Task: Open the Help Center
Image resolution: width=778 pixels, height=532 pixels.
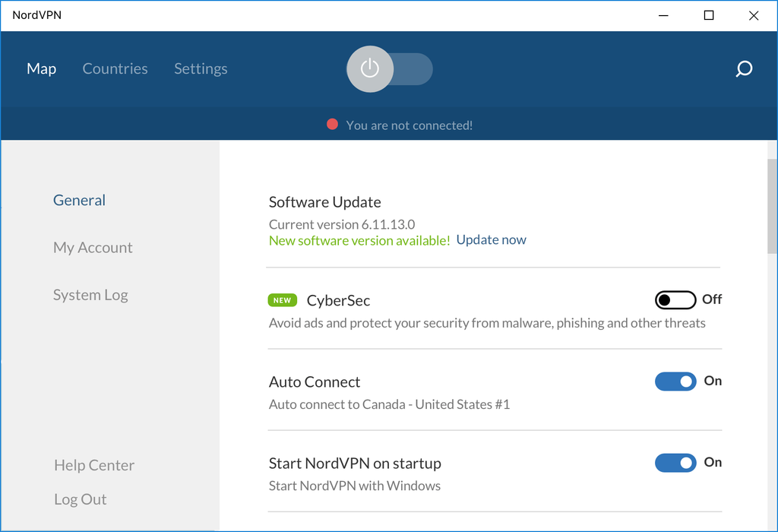Action: pos(93,464)
